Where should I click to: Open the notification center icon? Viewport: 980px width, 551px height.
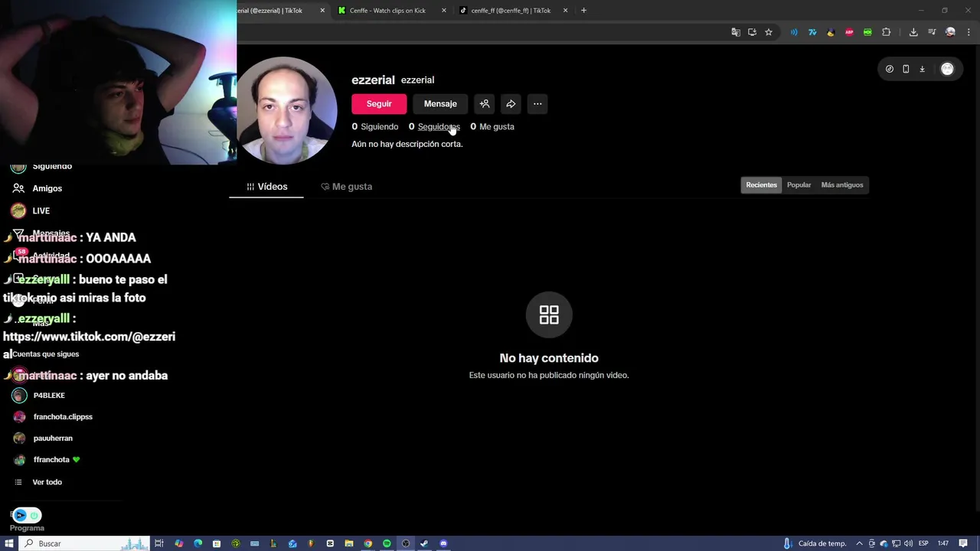(964, 543)
